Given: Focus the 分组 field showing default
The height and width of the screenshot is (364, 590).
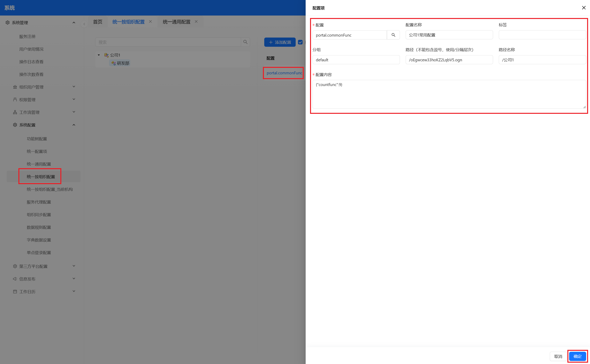Looking at the screenshot, I should (x=356, y=60).
